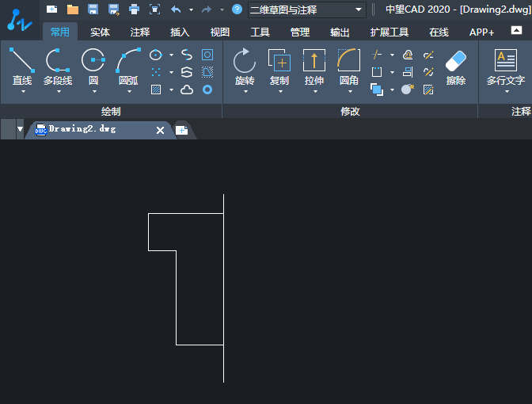Print the drawing using the printer icon
This screenshot has width=532, height=404.
pyautogui.click(x=135, y=10)
